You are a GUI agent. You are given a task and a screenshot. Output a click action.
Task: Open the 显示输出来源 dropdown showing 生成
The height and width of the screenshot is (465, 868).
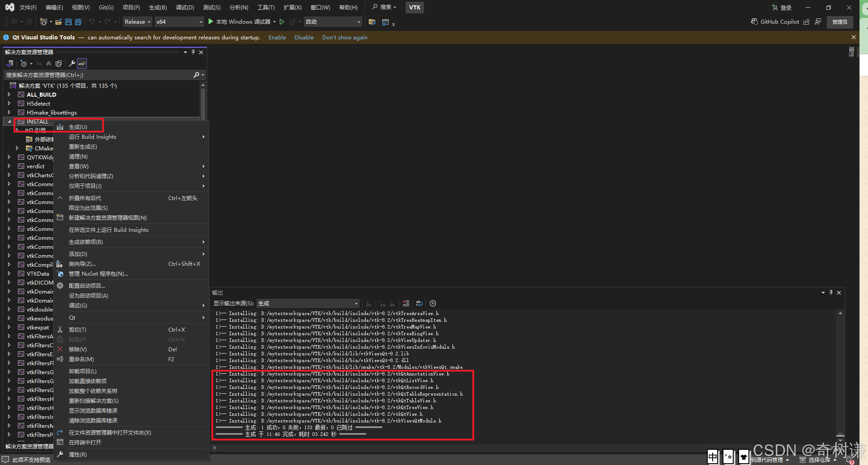click(308, 303)
